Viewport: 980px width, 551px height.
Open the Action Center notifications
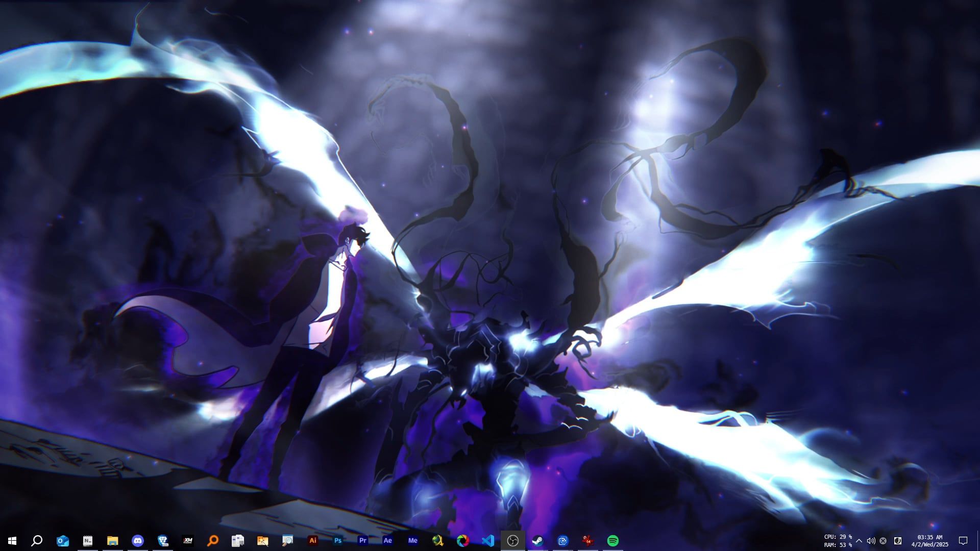(963, 541)
